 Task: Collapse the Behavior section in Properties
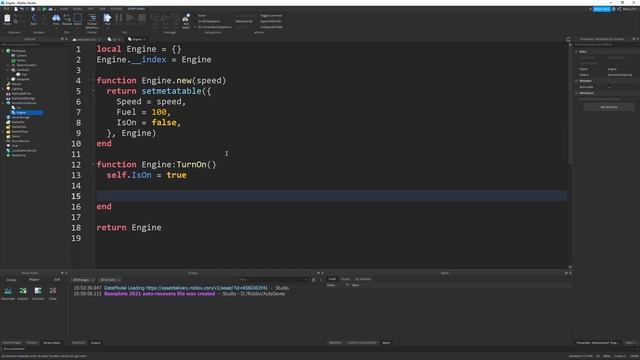coord(577,81)
